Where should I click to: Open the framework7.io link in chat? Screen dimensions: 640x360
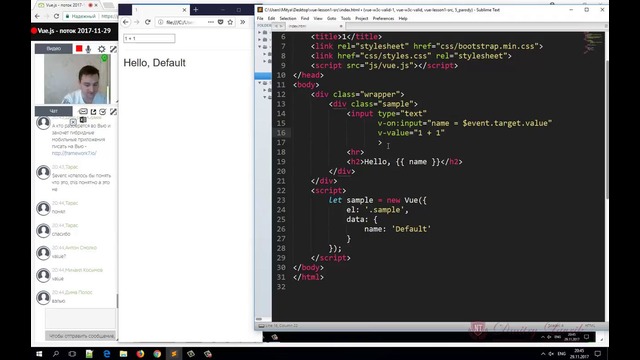(74, 153)
